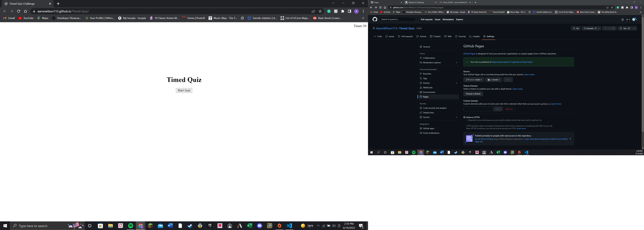Expand Actions section in settings sidebar

point(457,83)
